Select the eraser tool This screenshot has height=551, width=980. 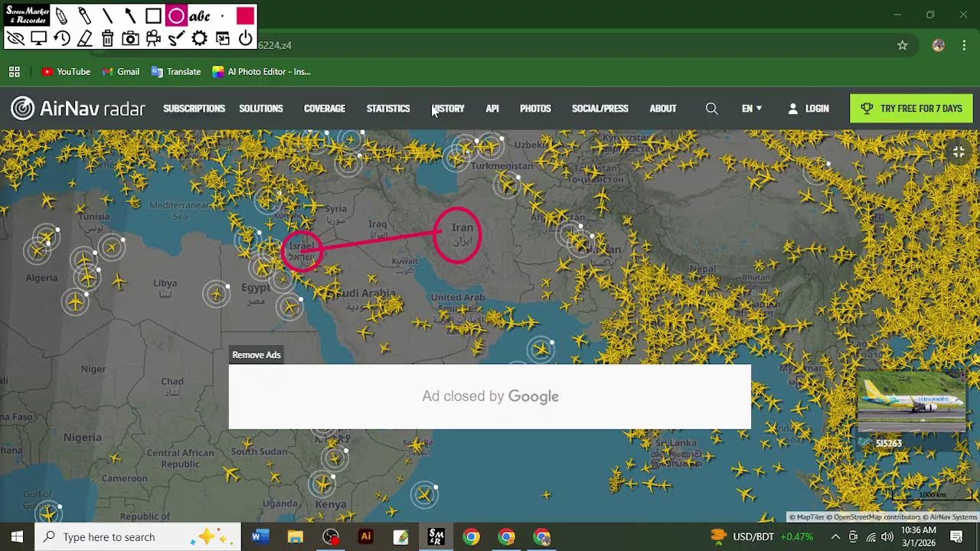[84, 38]
